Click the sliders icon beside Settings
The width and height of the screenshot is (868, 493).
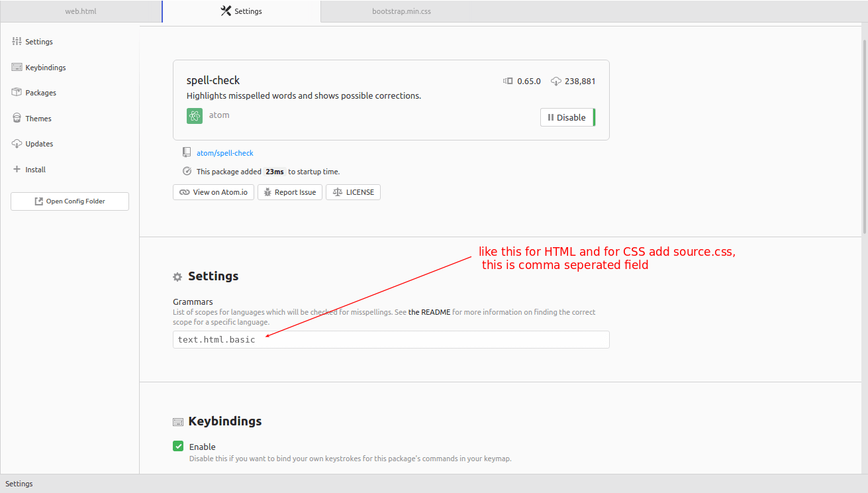(17, 42)
